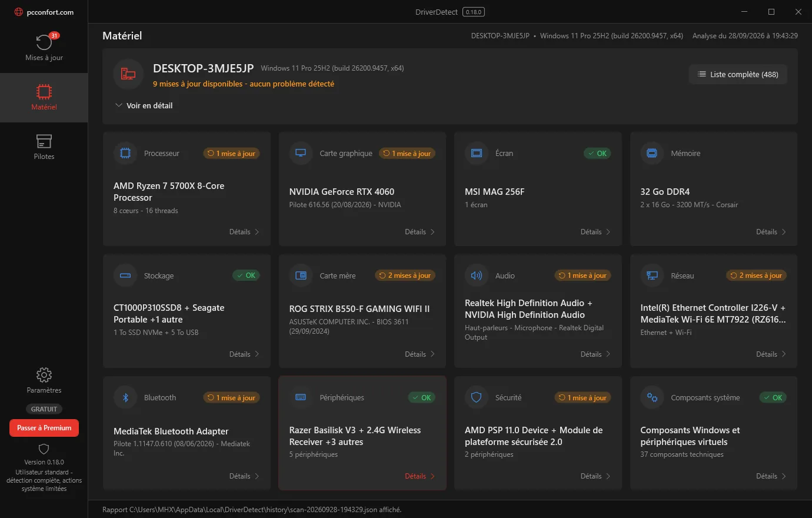
Task: Go to the Pilotes section
Action: tap(44, 147)
